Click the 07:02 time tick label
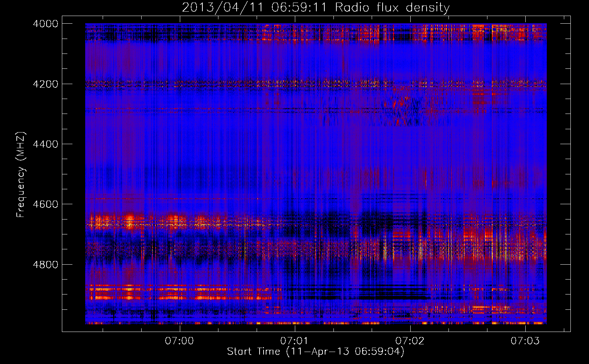The width and height of the screenshot is (589, 364). click(x=410, y=341)
